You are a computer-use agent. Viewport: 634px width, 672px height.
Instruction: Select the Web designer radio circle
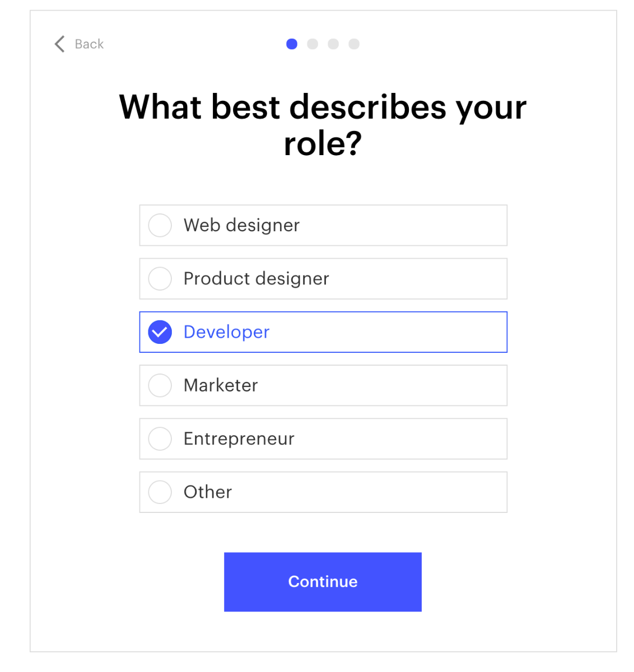click(x=160, y=225)
